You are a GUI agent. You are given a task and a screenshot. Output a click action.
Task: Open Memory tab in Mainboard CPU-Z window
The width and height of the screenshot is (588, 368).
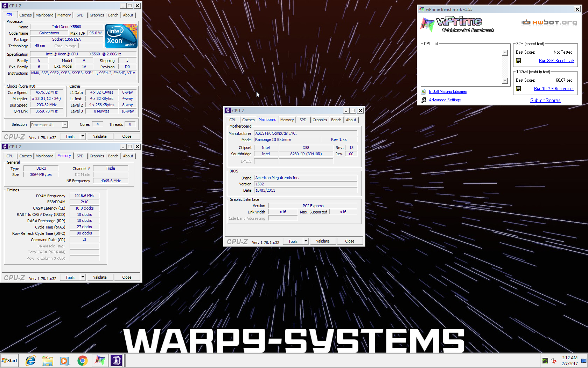coord(287,120)
